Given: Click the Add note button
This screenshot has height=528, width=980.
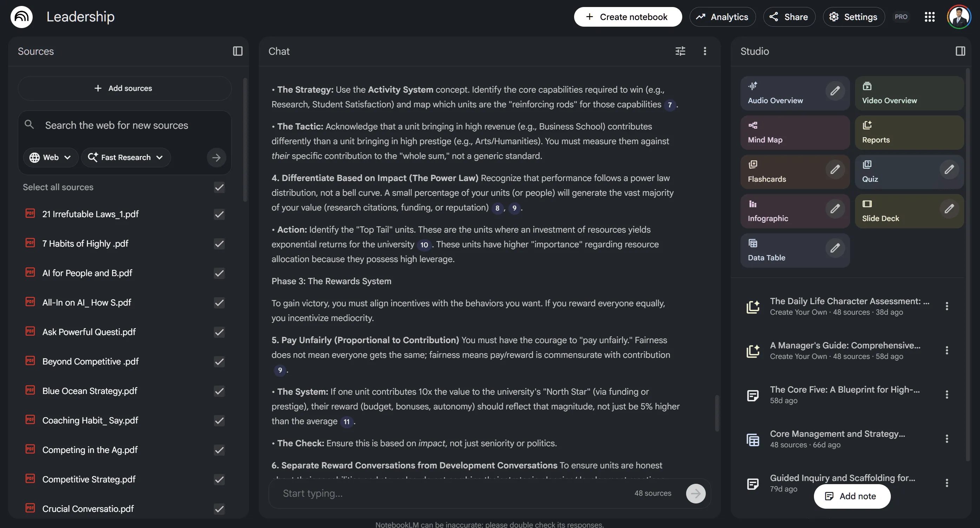Looking at the screenshot, I should 852,496.
